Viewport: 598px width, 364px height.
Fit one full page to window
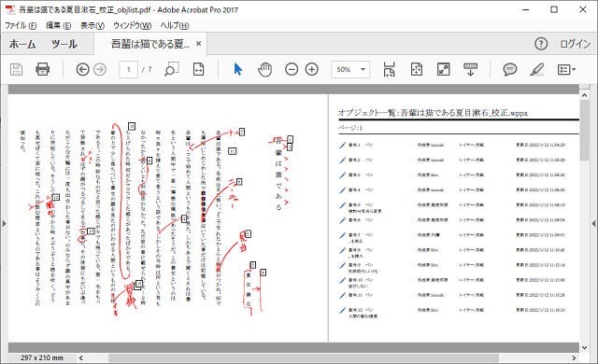click(417, 69)
